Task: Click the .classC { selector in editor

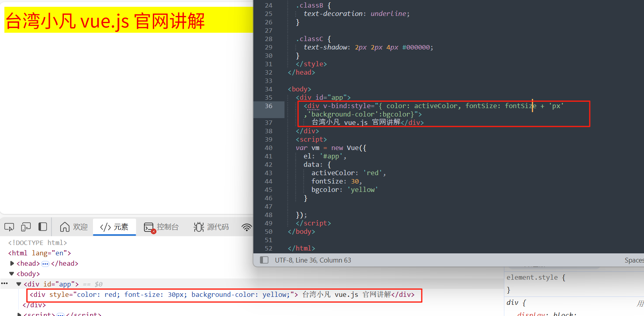Action: (x=314, y=39)
